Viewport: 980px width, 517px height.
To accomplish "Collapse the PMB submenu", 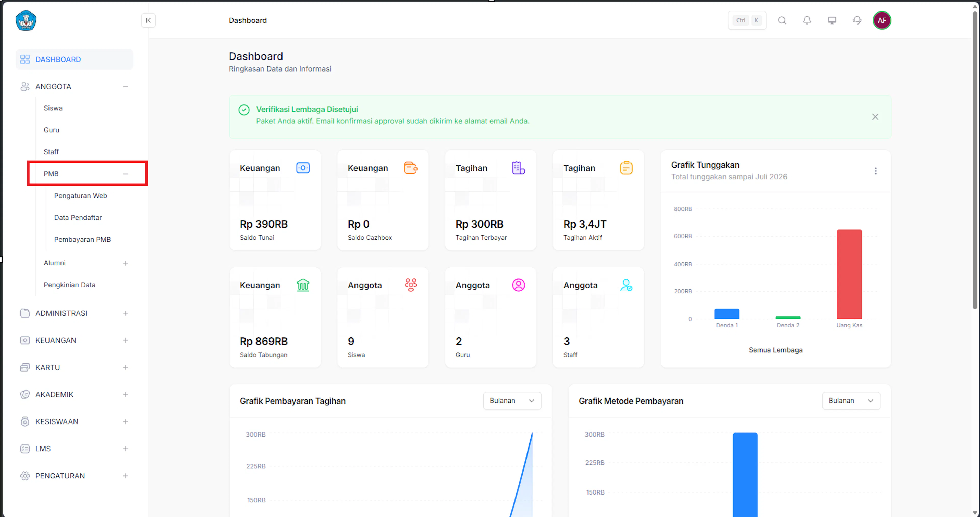I will pyautogui.click(x=125, y=174).
